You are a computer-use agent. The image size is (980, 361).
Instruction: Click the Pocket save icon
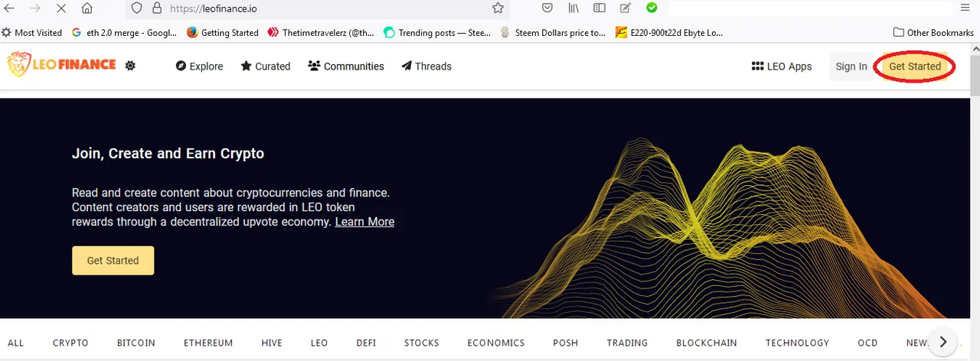547,8
